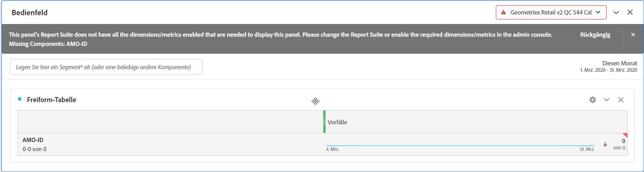Click the Vorfälle sparkline trend line
644x172 pixels.
(x=460, y=146)
